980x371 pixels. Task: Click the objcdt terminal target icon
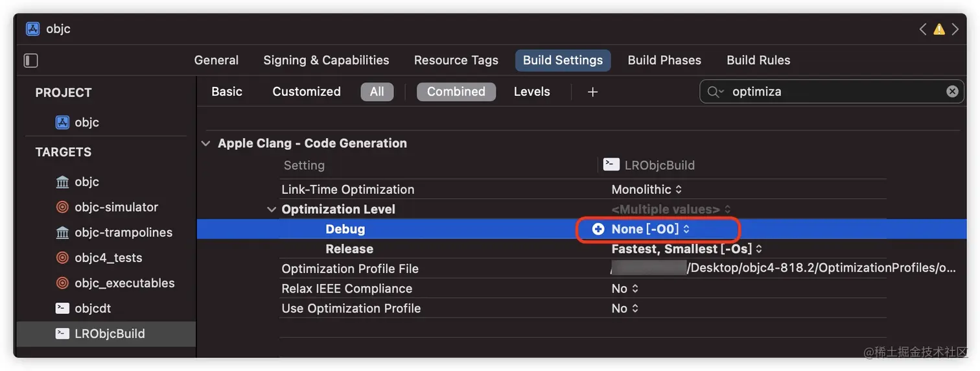click(62, 309)
